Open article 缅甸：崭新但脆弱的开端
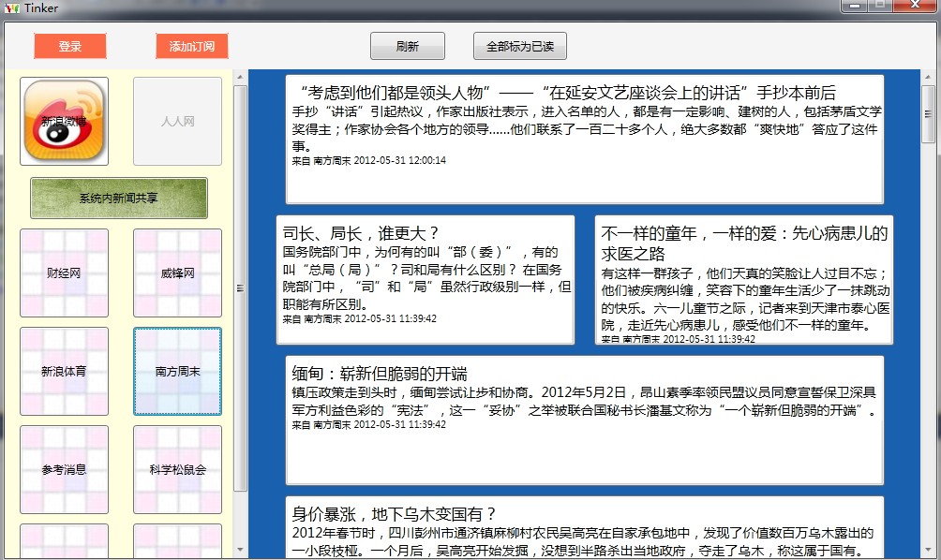The width and height of the screenshot is (941, 560). click(585, 420)
